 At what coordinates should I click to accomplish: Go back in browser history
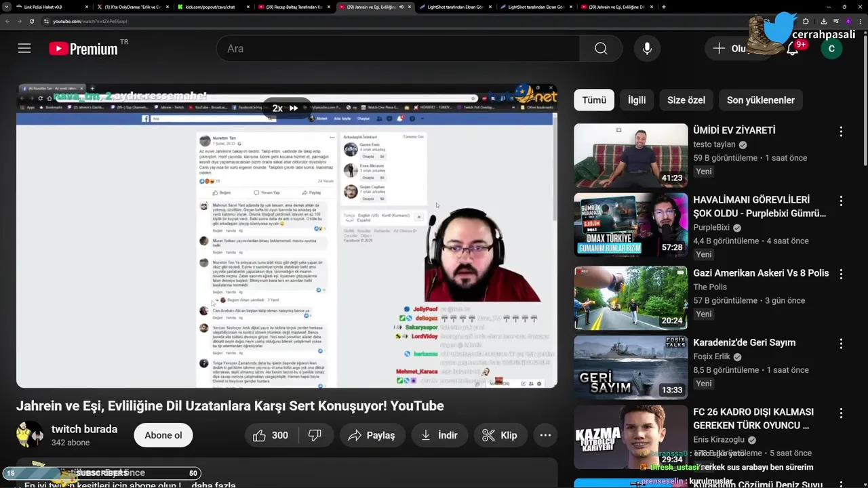[x=7, y=21]
